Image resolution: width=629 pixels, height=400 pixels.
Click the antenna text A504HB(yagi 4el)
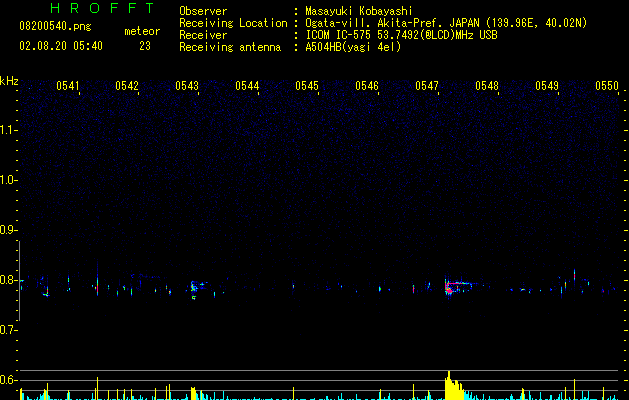tap(353, 47)
